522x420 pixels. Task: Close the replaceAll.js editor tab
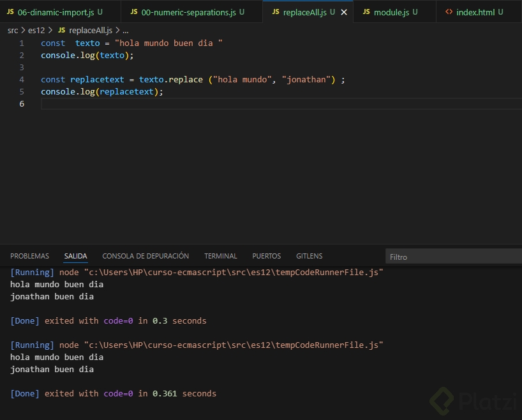[344, 12]
